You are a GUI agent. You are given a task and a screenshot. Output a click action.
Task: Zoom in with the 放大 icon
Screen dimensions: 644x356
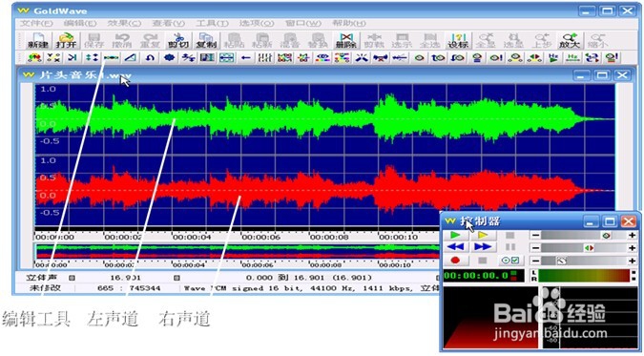tap(570, 40)
